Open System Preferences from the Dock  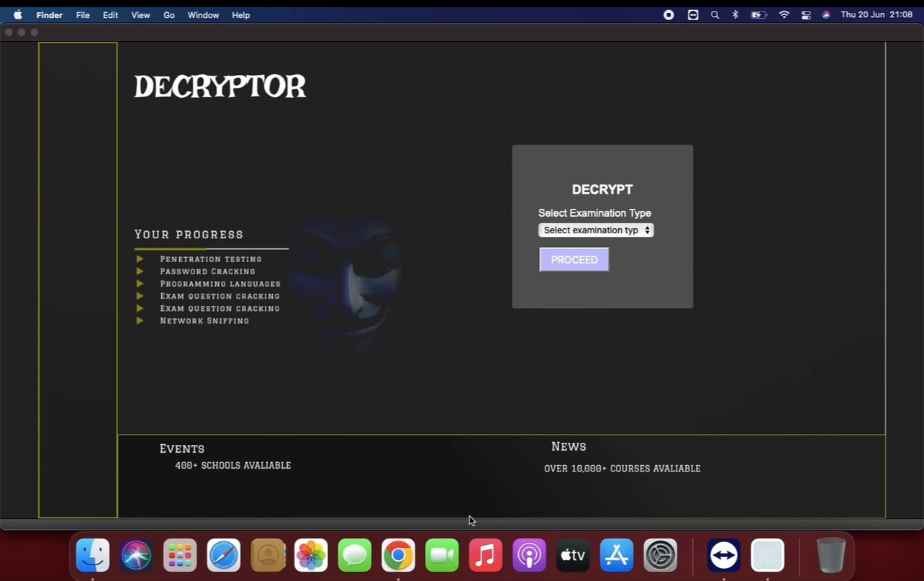click(661, 556)
